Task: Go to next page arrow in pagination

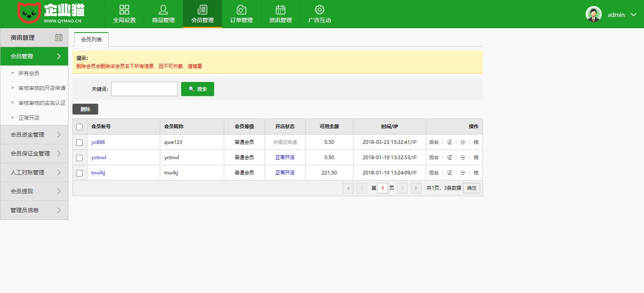Action: (x=402, y=188)
